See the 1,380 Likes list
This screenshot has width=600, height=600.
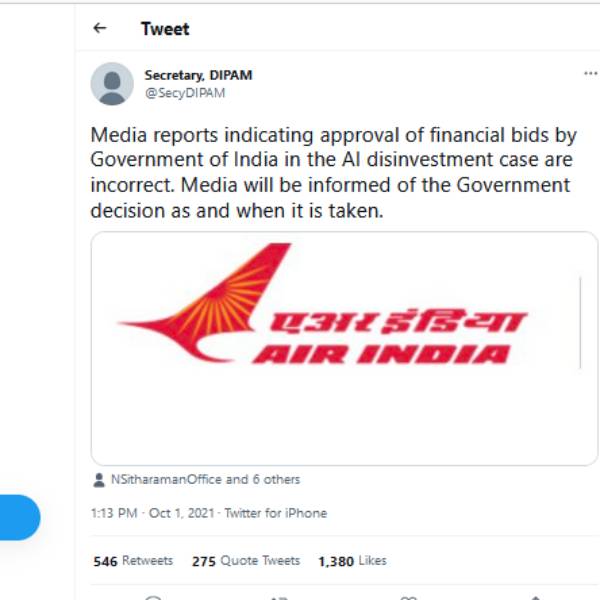point(352,561)
